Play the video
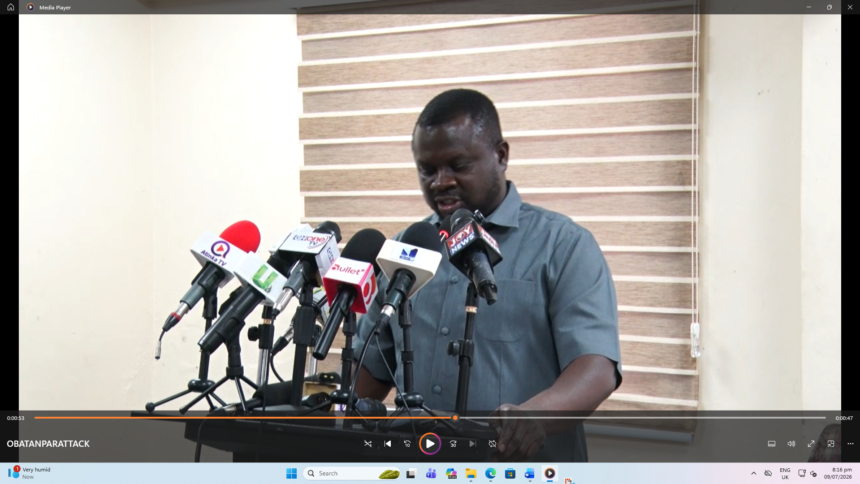 (x=430, y=443)
